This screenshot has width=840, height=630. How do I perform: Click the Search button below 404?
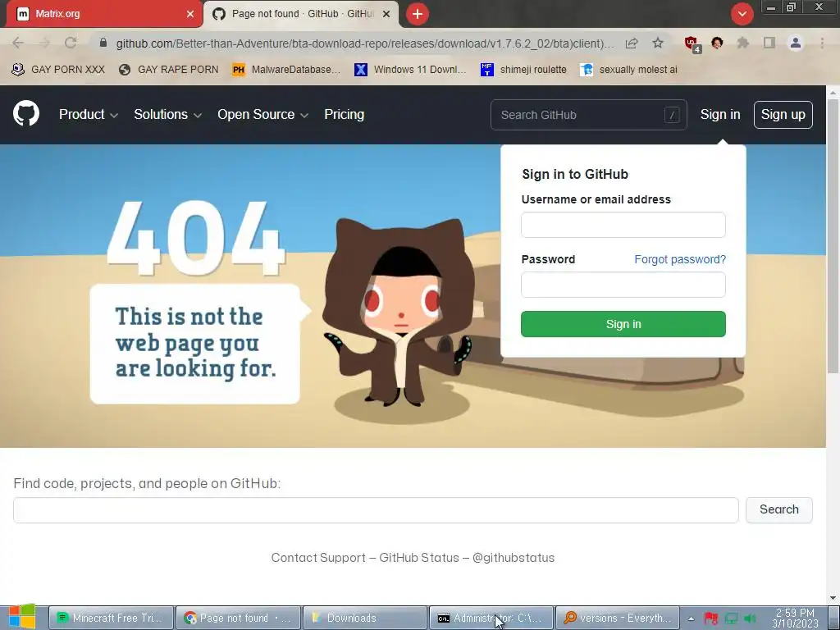click(x=779, y=509)
